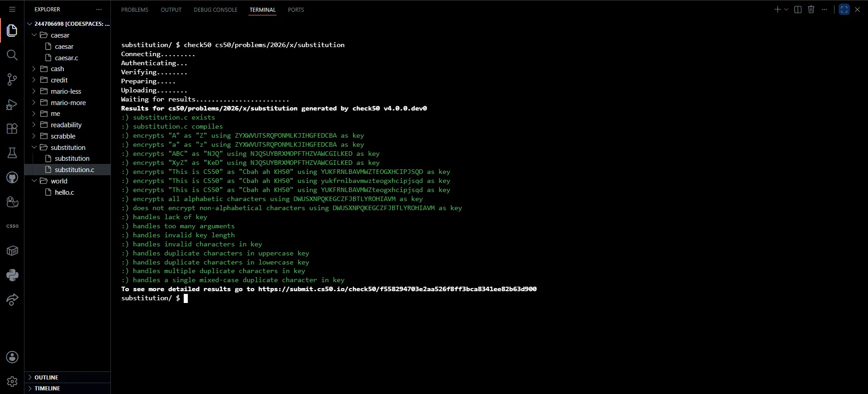The width and height of the screenshot is (868, 394).
Task: Click 'handles multiple duplicate characters in key' line
Action: click(213, 271)
